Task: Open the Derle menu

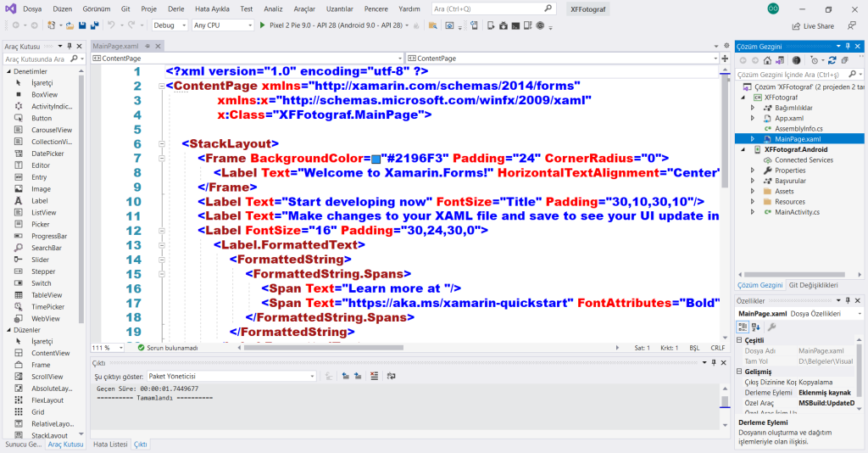Action: 175,8
